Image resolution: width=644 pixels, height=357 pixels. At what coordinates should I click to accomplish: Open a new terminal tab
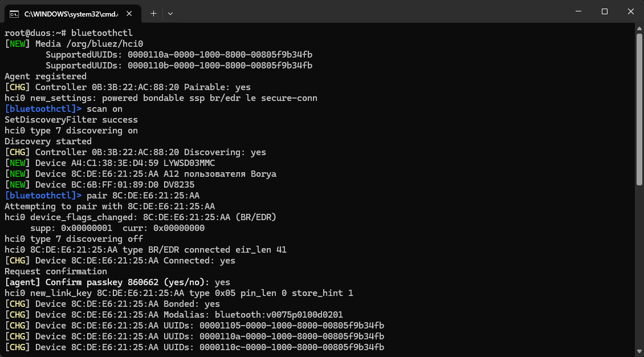click(153, 13)
